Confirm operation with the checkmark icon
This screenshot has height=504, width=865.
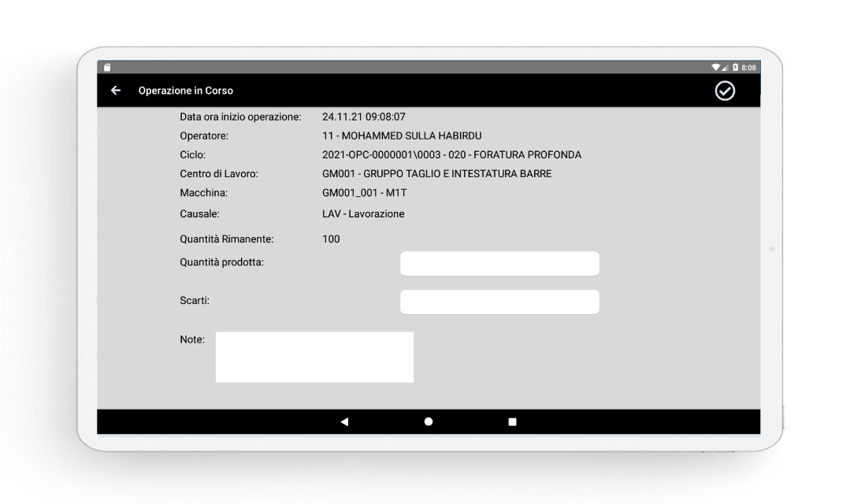click(724, 91)
